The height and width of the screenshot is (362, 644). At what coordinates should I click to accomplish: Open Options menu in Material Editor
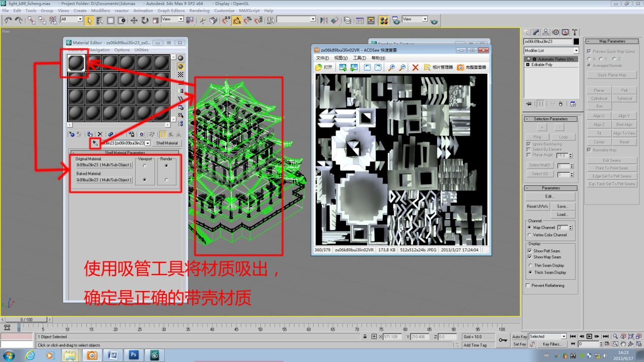(x=121, y=50)
